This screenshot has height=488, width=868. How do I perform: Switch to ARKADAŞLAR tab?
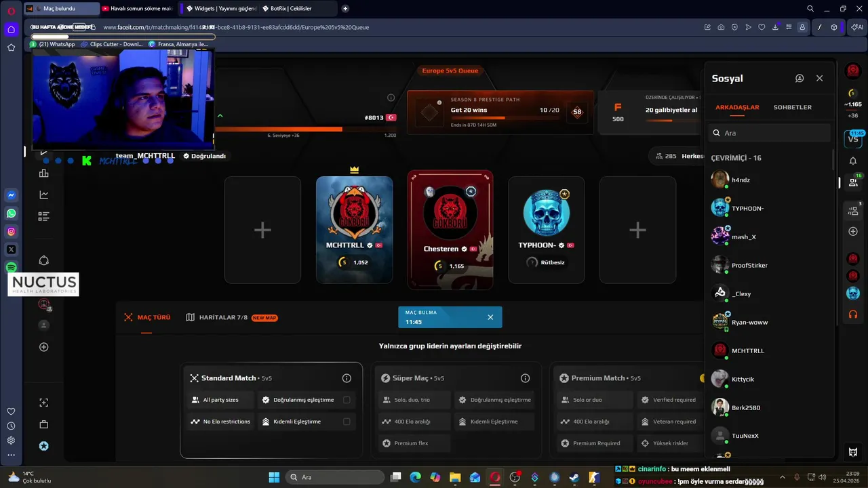737,107
